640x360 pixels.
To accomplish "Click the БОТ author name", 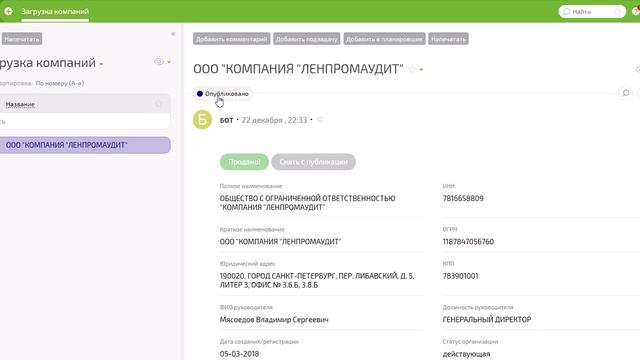I will tap(226, 120).
